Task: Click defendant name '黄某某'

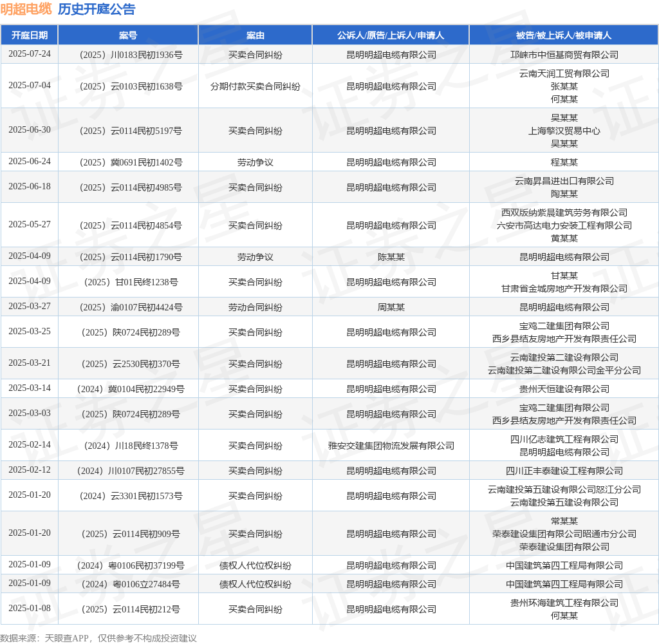Action: [x=564, y=238]
